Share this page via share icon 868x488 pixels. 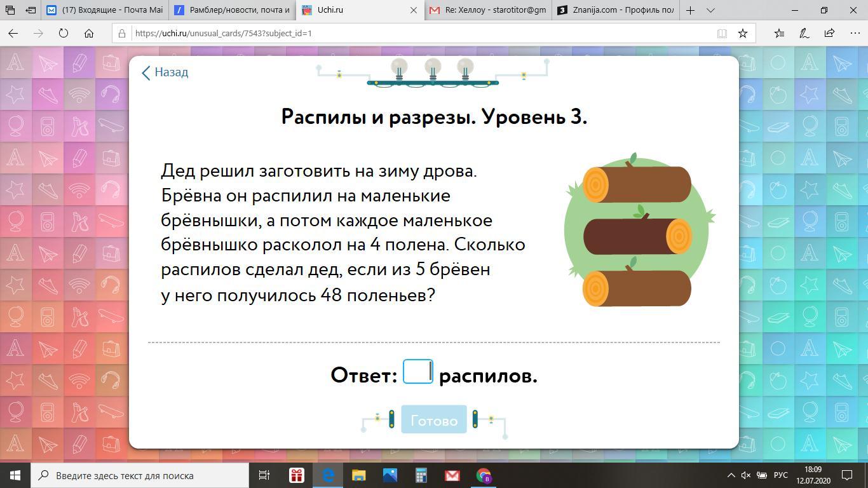pos(829,33)
